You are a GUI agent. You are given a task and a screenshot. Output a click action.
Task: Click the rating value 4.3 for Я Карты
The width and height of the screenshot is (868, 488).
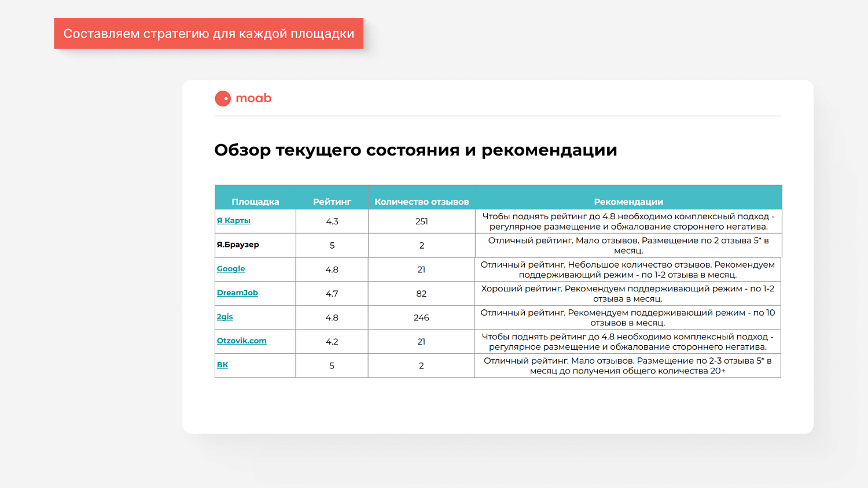click(331, 221)
